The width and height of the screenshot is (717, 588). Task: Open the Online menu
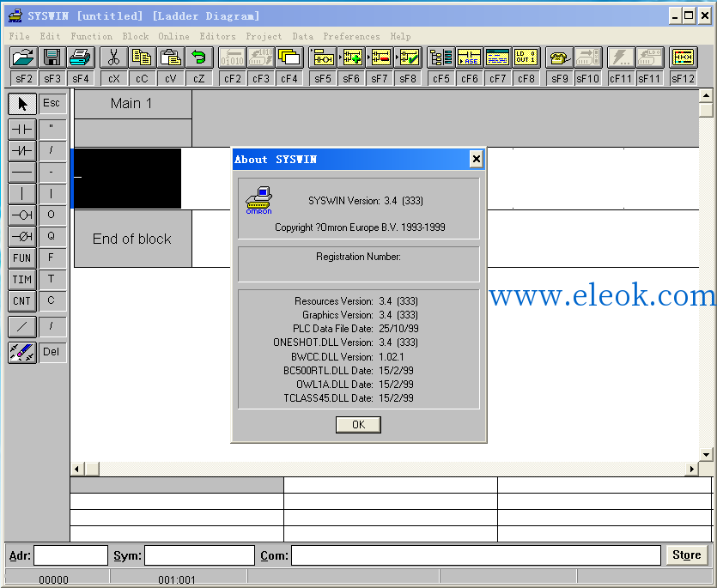click(173, 36)
